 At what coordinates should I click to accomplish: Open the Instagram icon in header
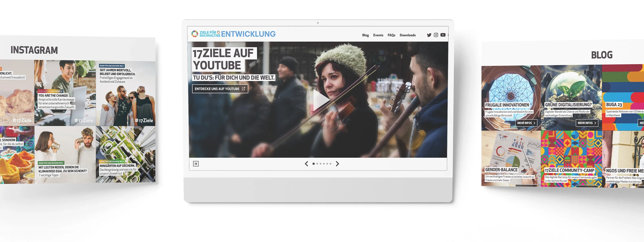(436, 35)
